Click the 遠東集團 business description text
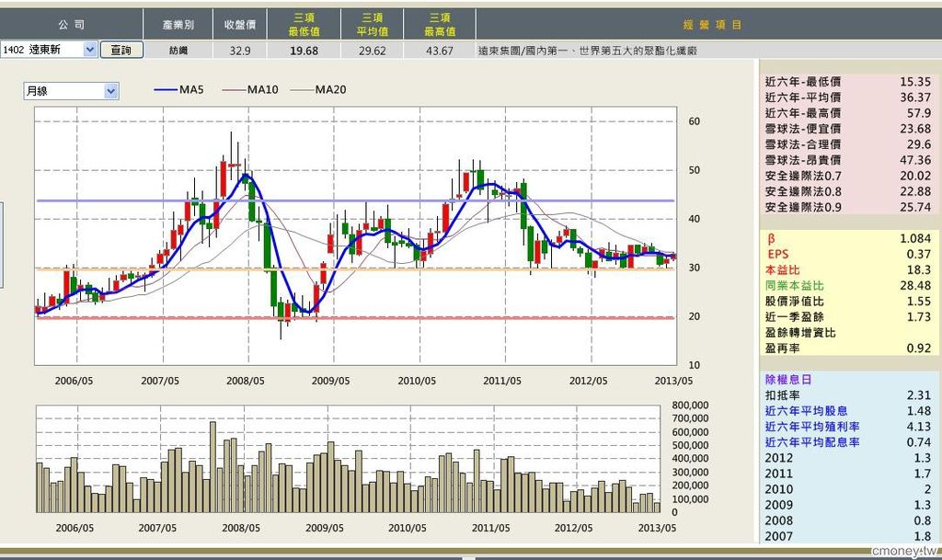Image resolution: width=942 pixels, height=560 pixels. pyautogui.click(x=588, y=51)
